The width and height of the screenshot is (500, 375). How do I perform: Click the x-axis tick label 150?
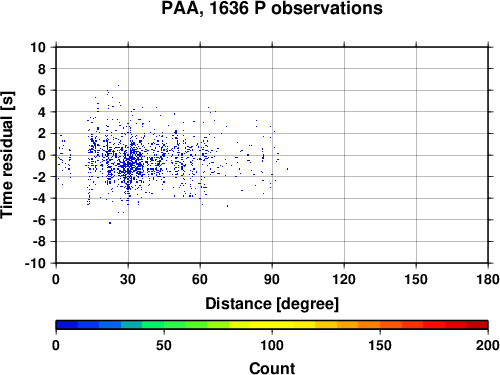[416, 279]
